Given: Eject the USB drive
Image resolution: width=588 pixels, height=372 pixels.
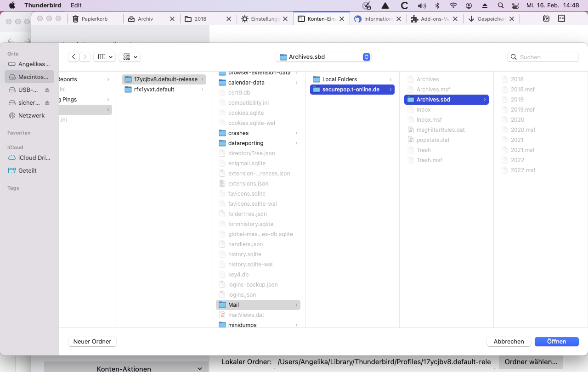Looking at the screenshot, I should point(47,90).
